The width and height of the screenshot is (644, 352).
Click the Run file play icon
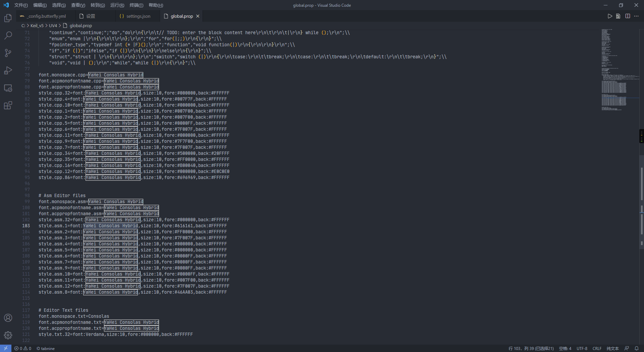pos(610,16)
